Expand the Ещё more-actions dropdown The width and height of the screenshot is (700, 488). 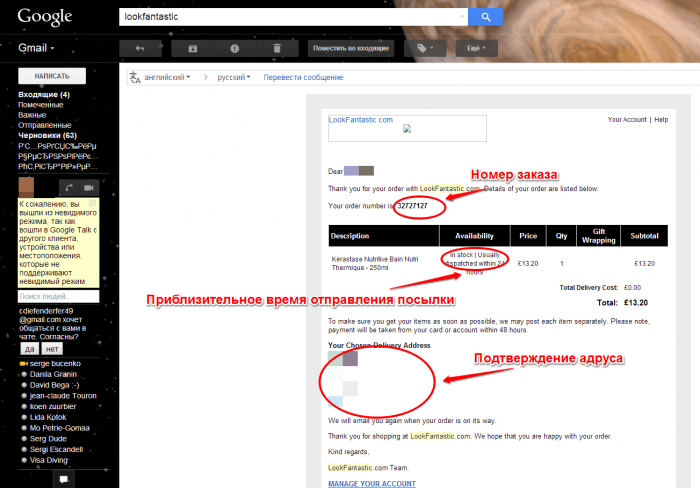click(x=476, y=48)
